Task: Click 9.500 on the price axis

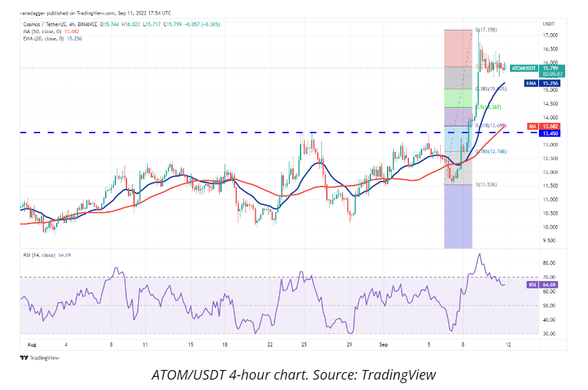Action: point(550,240)
